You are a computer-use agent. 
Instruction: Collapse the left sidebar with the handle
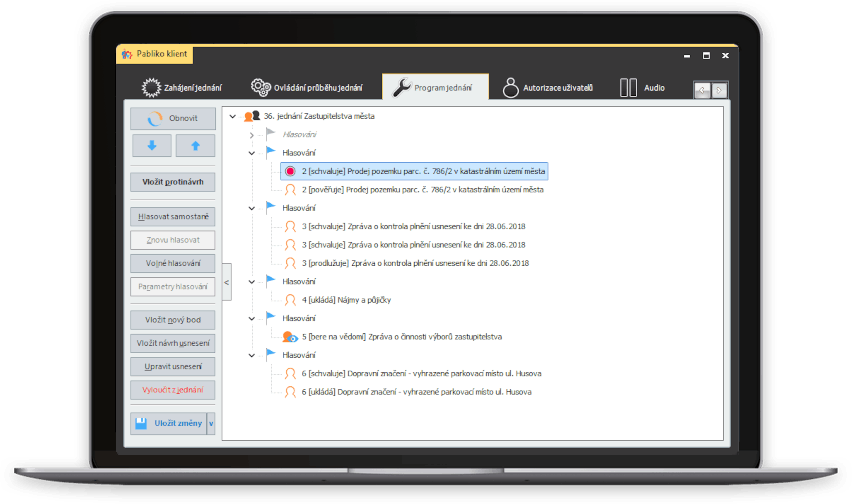point(226,283)
